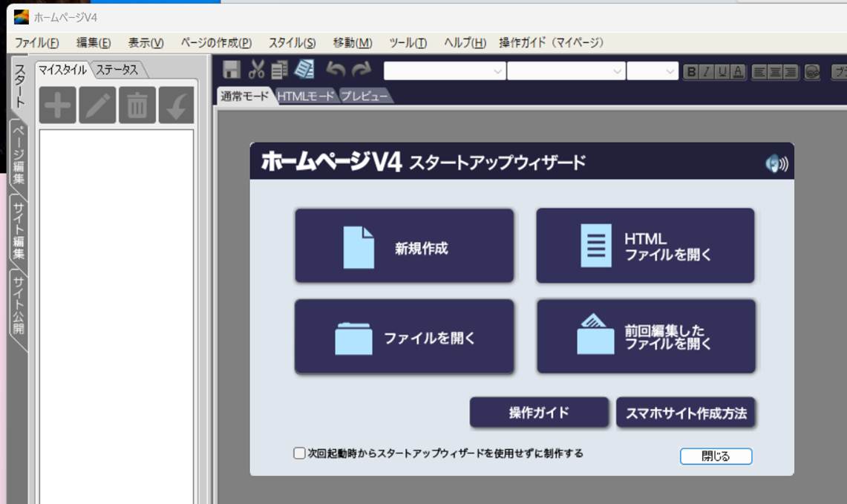The width and height of the screenshot is (847, 504).
Task: Open the second toolbar combo box
Action: pos(566,71)
